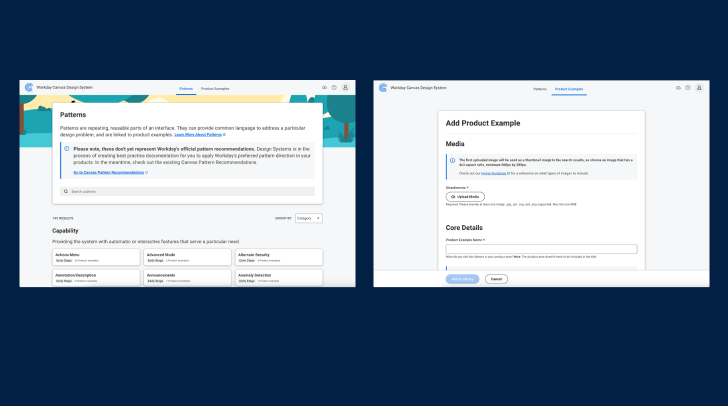The width and height of the screenshot is (728, 406).
Task: Focus the Product Example Name input field
Action: coord(541,249)
